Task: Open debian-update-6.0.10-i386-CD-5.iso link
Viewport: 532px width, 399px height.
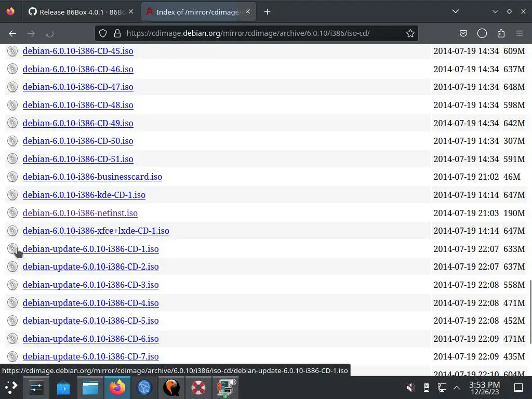Action: click(x=90, y=321)
